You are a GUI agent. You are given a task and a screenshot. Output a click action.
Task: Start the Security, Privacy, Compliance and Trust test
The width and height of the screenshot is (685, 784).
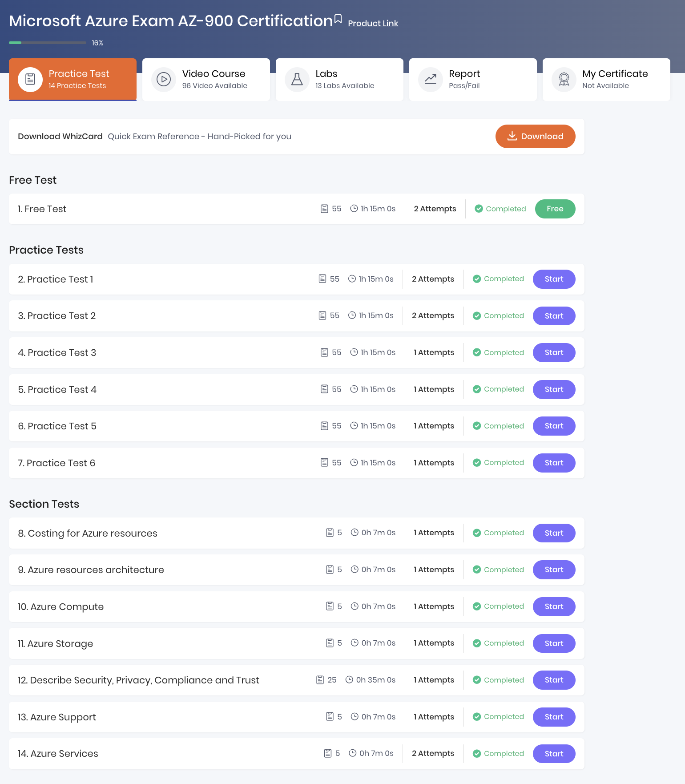point(554,680)
